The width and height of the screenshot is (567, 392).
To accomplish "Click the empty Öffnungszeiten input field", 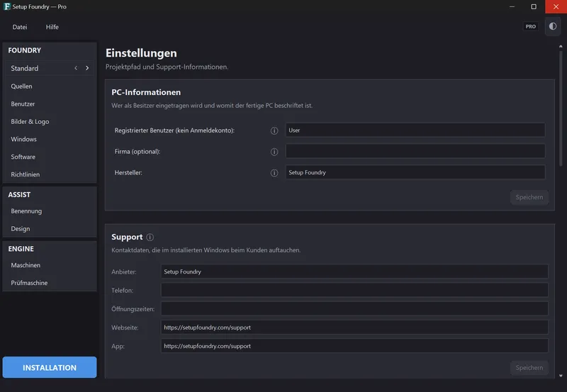I will pyautogui.click(x=354, y=309).
